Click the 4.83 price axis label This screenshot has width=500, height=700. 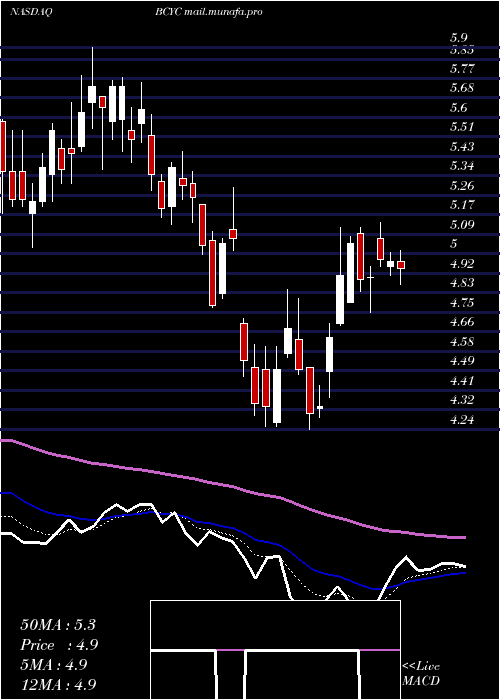(x=462, y=283)
